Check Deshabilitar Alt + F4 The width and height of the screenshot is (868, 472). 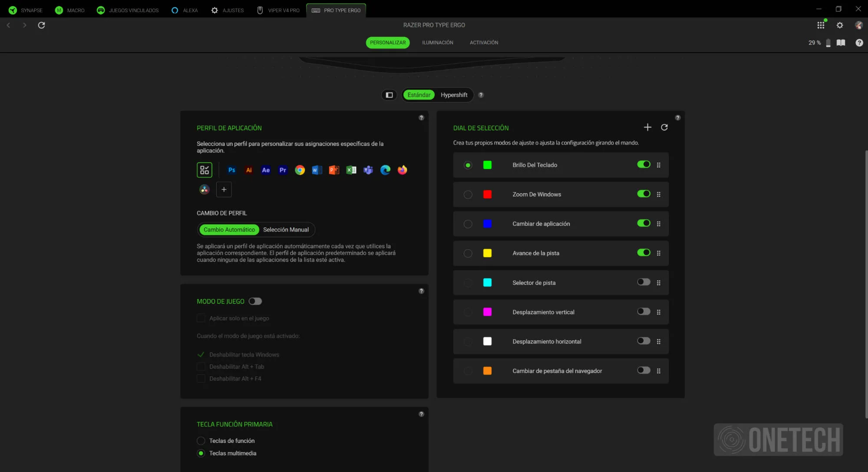pos(201,379)
